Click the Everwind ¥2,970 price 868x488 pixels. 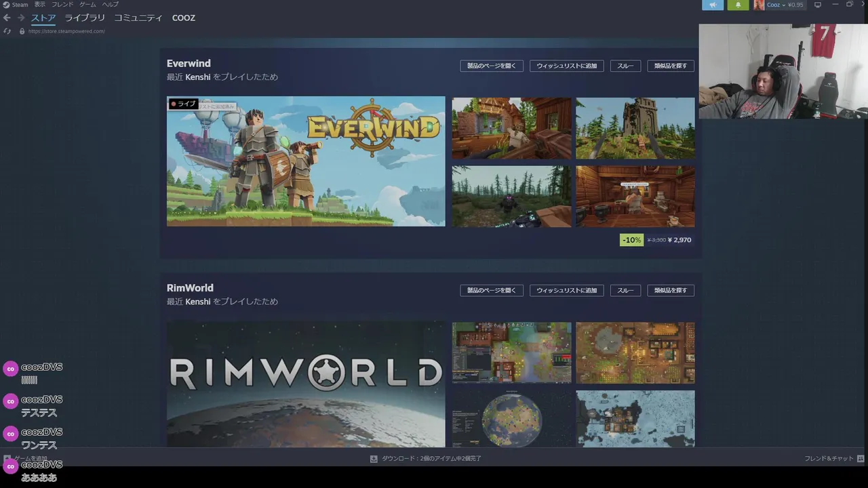(679, 240)
